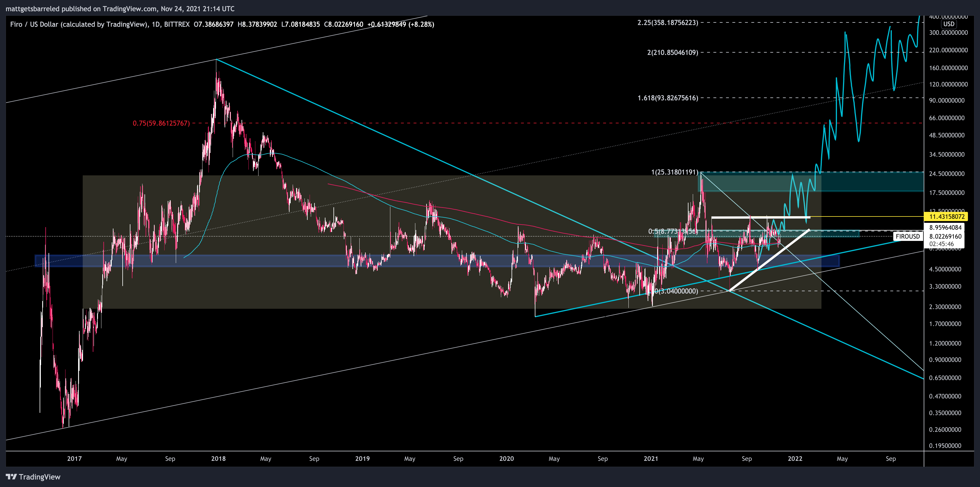Click the close value C8.02269160
This screenshot has width=980, height=487.
pos(344,24)
